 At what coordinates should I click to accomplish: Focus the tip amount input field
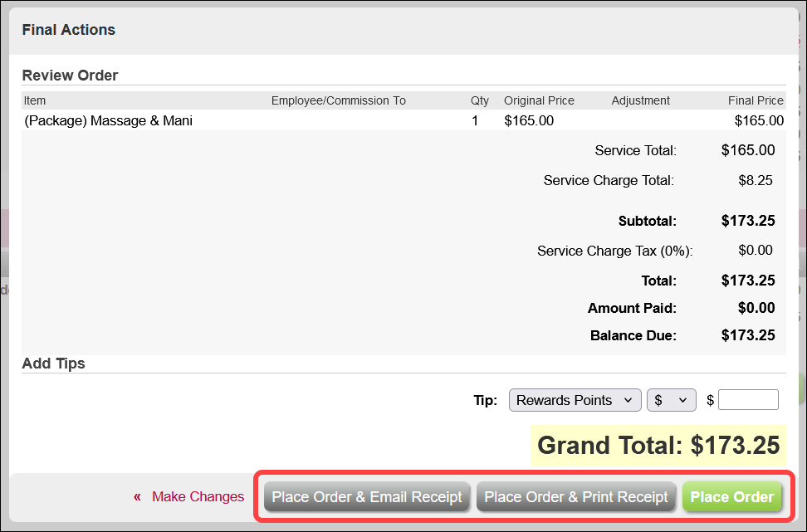click(748, 400)
